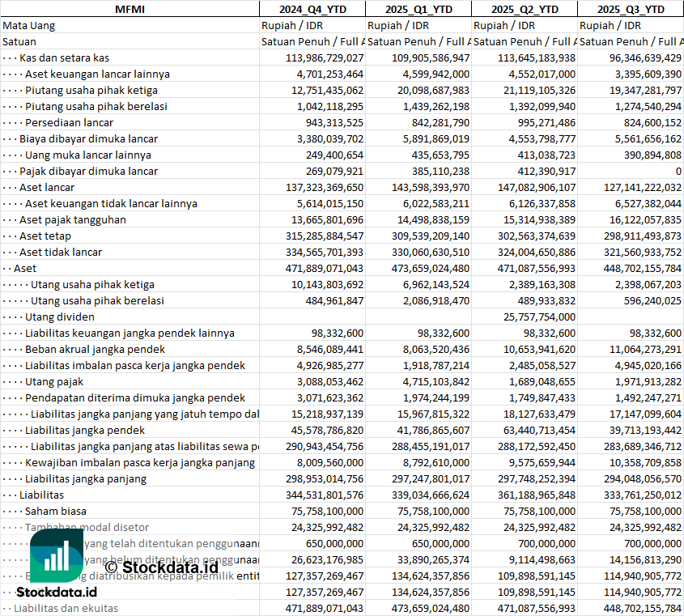Viewport: 684px width, 616px height.
Task: Select the 2024_Q4_YTD column header
Action: click(x=312, y=9)
